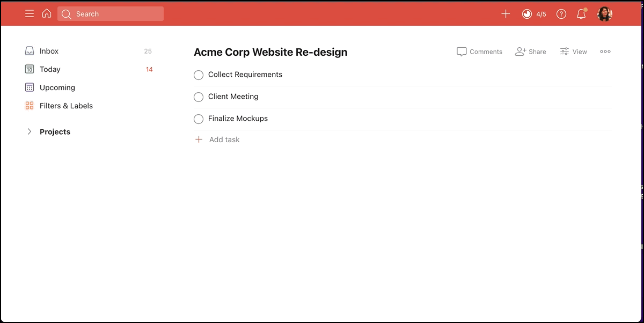Image resolution: width=644 pixels, height=323 pixels.
Task: Check off Client Meeting task
Action: [199, 97]
